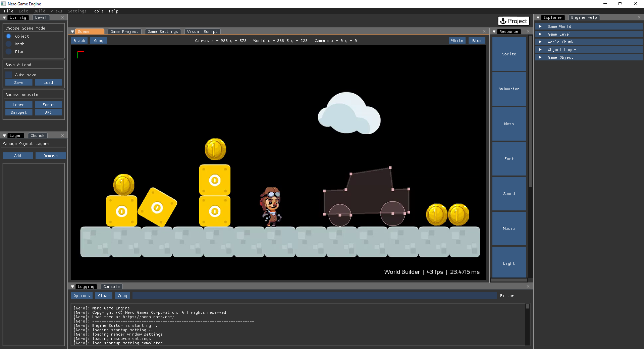Open the Animation resource category
Viewport: 644px width, 349px height.
click(x=509, y=89)
